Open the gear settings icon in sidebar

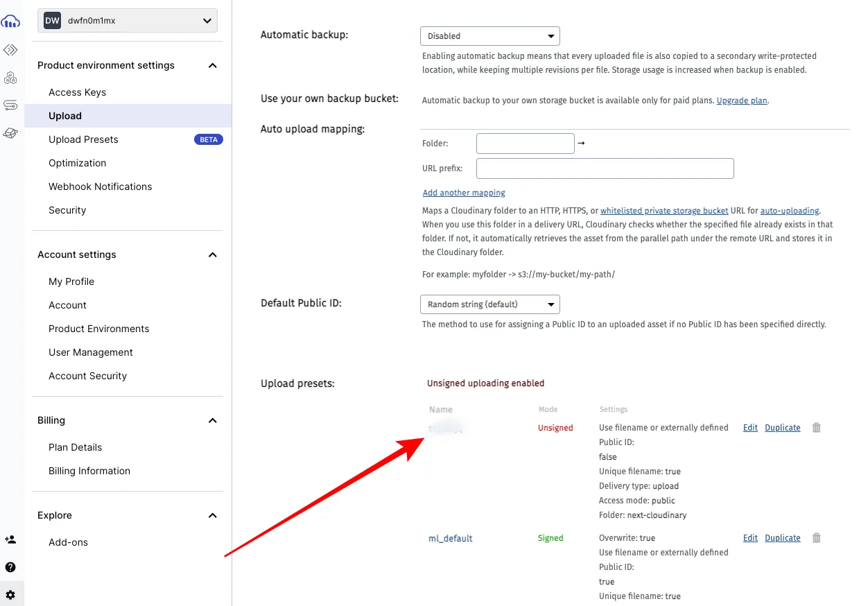pos(10,595)
